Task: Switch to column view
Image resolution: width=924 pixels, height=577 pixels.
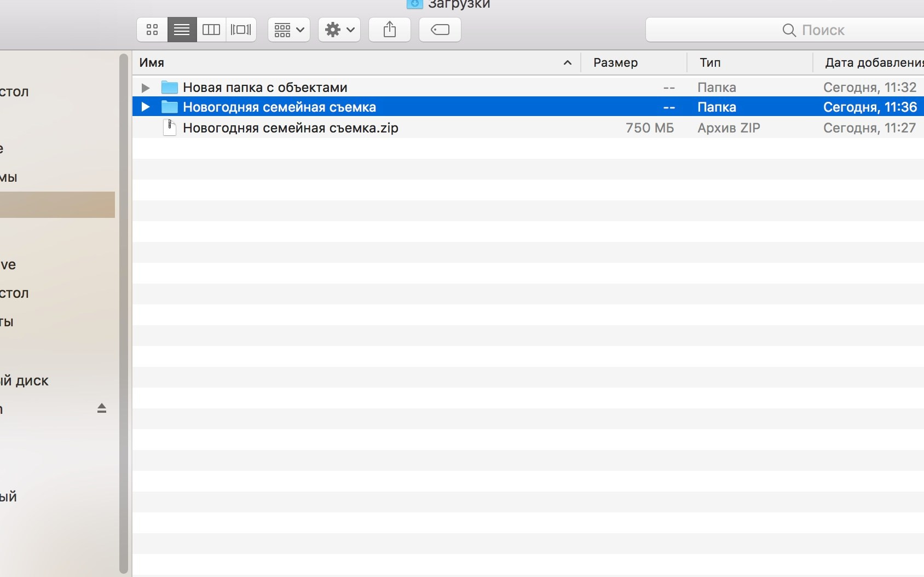Action: pos(211,30)
